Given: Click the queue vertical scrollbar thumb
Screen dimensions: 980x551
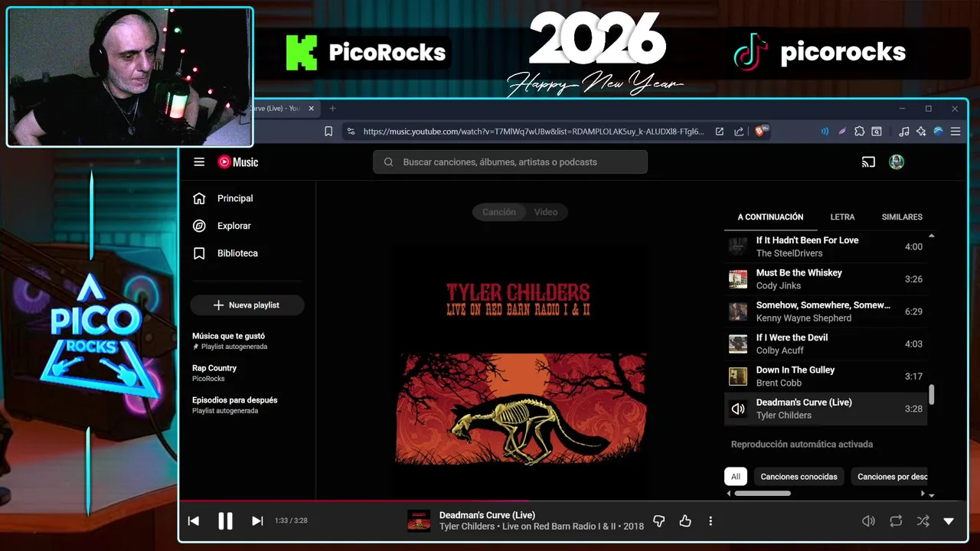Looking at the screenshot, I should click(932, 395).
